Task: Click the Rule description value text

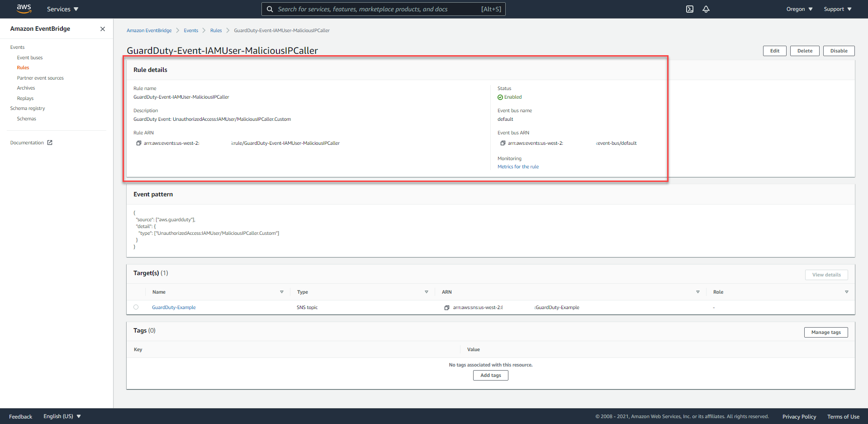Action: [x=212, y=119]
